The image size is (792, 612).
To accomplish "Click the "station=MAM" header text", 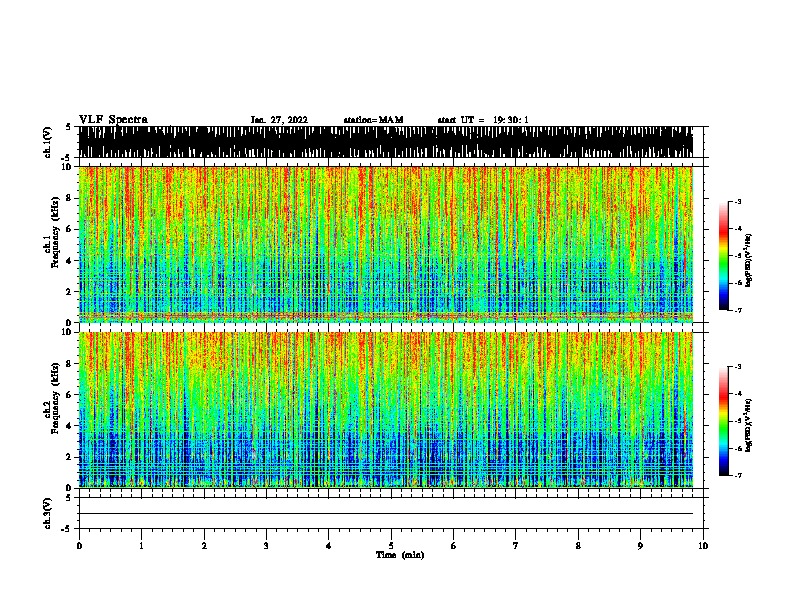I will pos(373,120).
